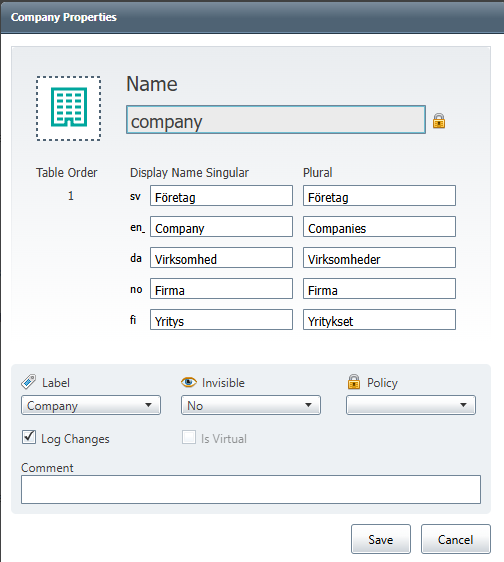Toggle the Is Virtual checkbox
This screenshot has width=504, height=562.
coord(189,437)
